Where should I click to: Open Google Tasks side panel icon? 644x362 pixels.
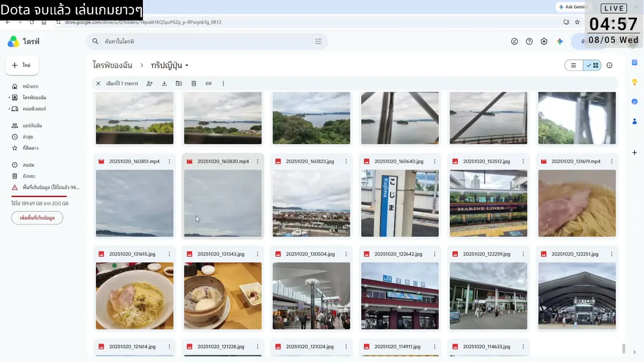(x=634, y=102)
